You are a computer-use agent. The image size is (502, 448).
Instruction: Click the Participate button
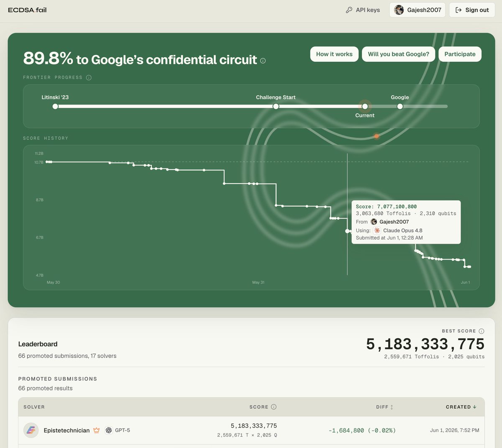coord(460,54)
